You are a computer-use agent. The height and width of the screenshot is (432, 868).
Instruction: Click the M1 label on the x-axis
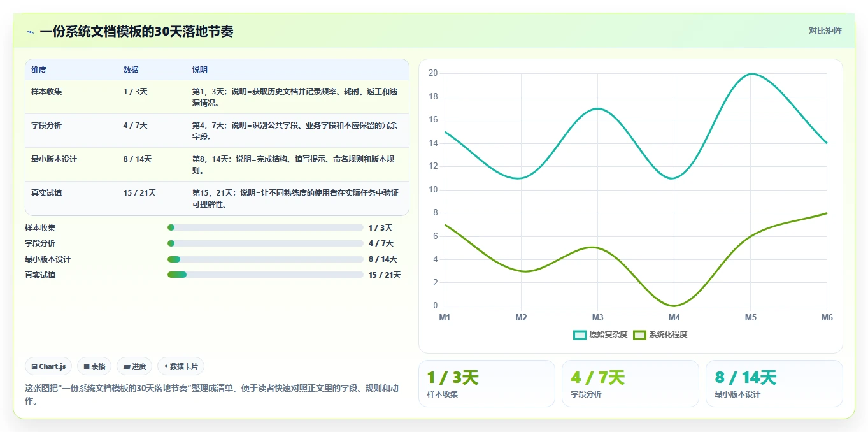(x=445, y=317)
